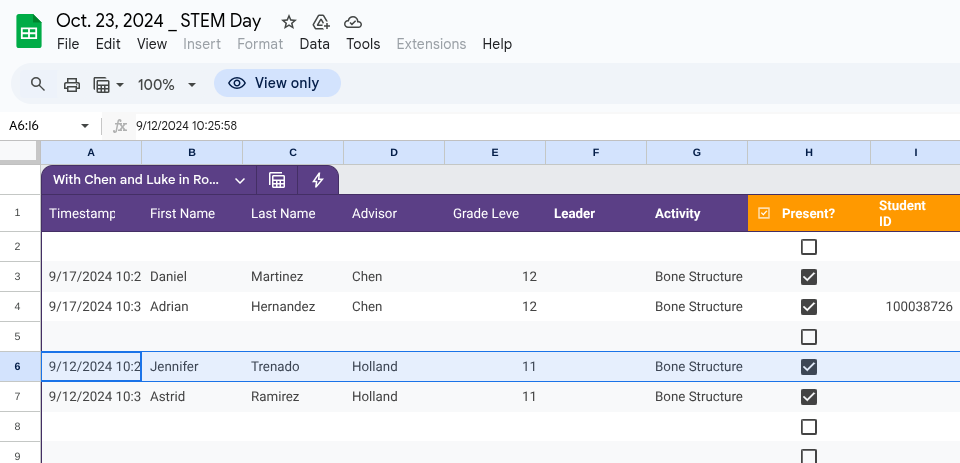The width and height of the screenshot is (960, 463).
Task: Click the Activity column header
Action: 677,213
